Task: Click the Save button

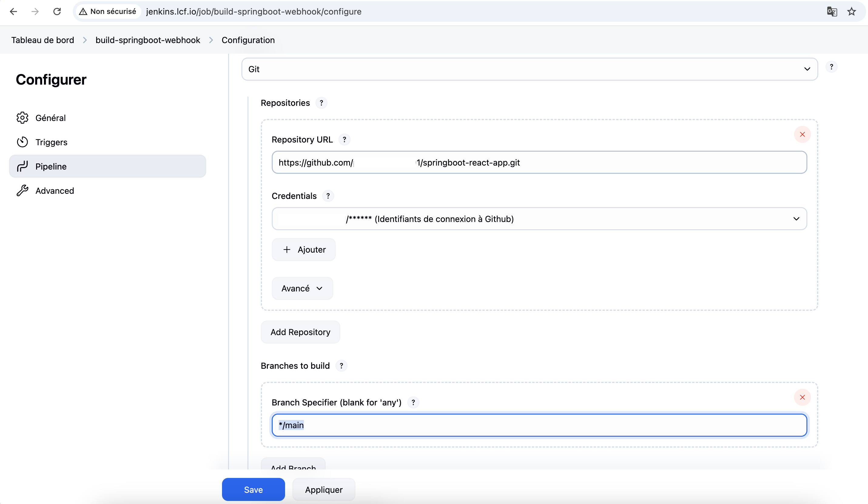Action: pyautogui.click(x=253, y=489)
